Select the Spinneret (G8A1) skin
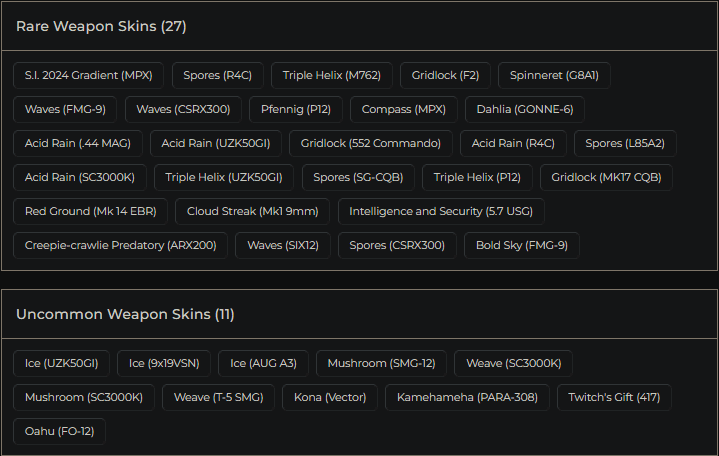The height and width of the screenshot is (456, 719). [554, 75]
